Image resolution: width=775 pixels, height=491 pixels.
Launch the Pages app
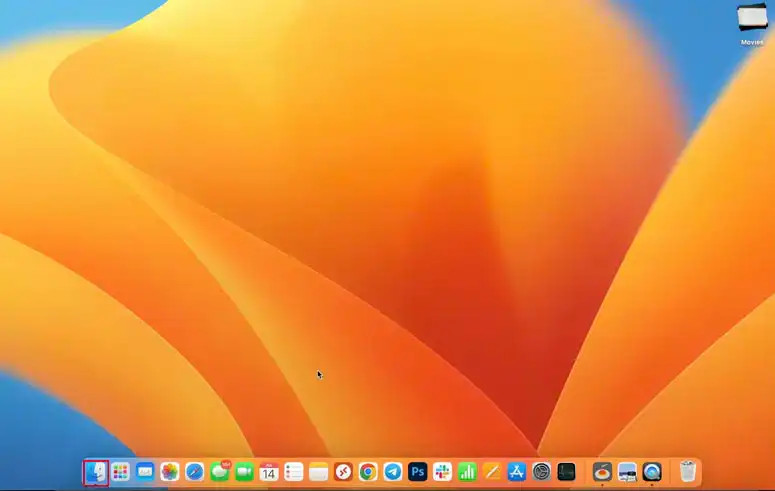click(x=492, y=472)
